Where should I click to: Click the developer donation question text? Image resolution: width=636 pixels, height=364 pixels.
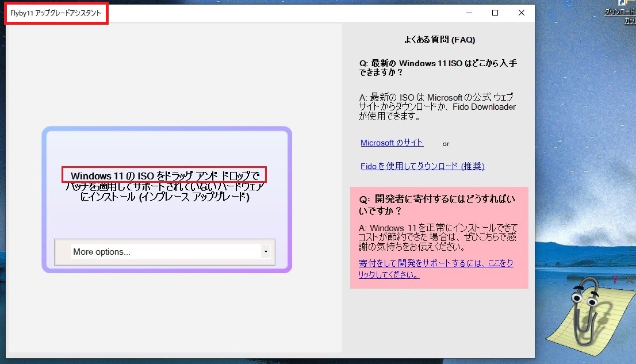coord(437,205)
